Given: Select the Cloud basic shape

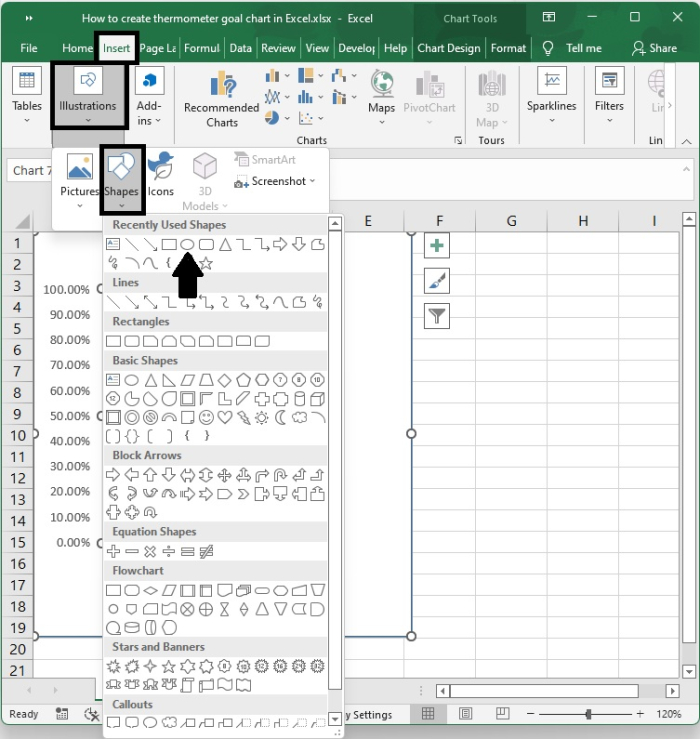Looking at the screenshot, I should (299, 418).
